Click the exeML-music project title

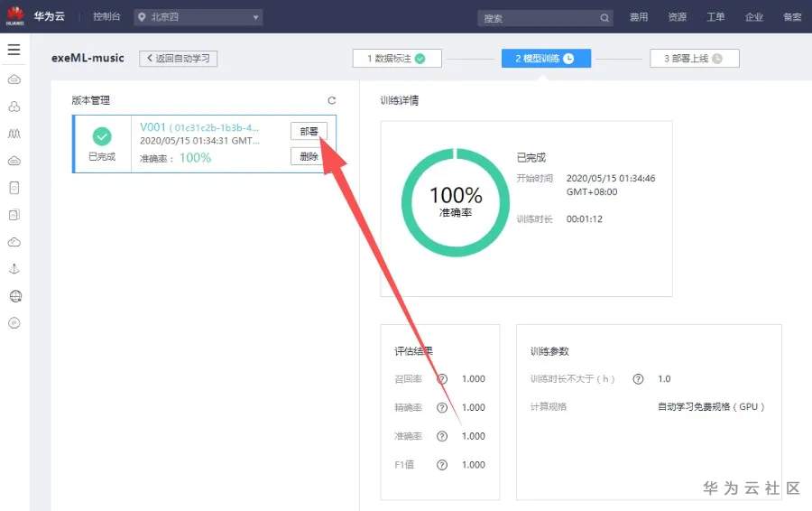pyautogui.click(x=88, y=58)
